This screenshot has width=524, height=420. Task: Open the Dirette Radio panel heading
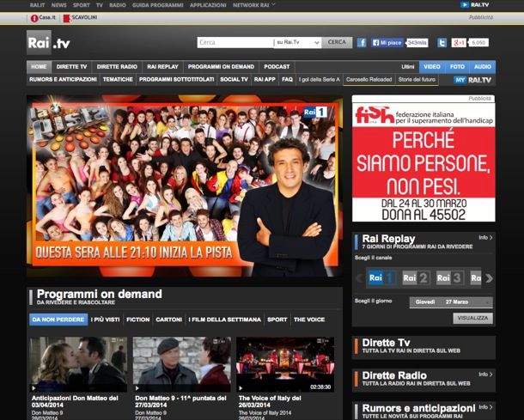click(x=394, y=375)
